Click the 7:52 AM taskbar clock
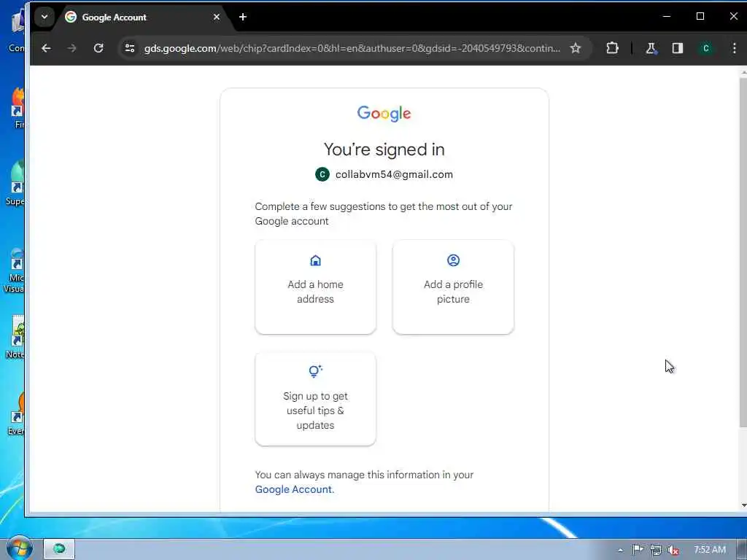 click(x=709, y=550)
